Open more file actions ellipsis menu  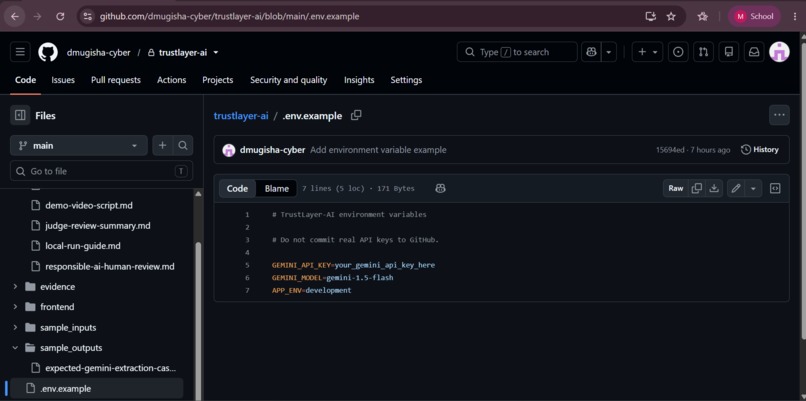coord(779,115)
